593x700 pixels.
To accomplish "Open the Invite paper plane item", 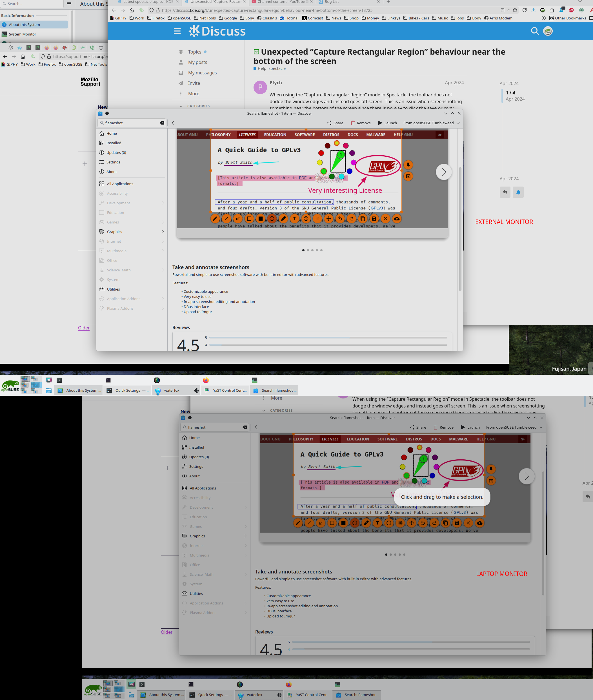I will (x=194, y=83).
